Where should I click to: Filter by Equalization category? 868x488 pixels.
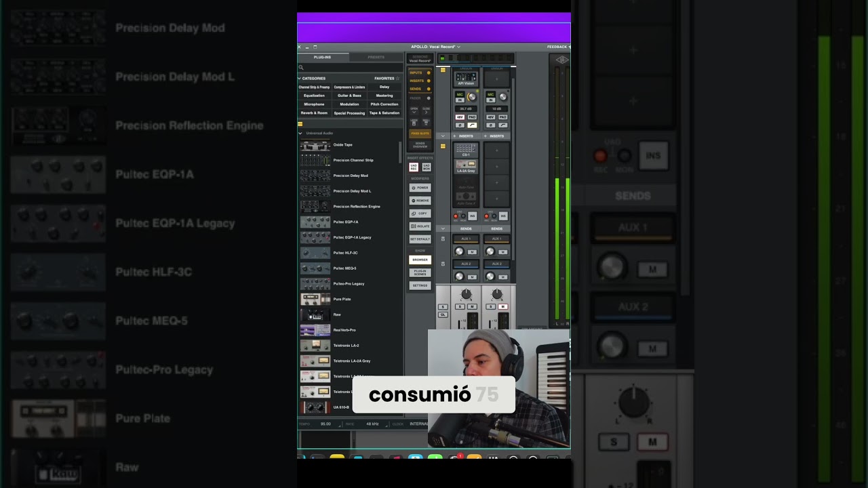(314, 96)
